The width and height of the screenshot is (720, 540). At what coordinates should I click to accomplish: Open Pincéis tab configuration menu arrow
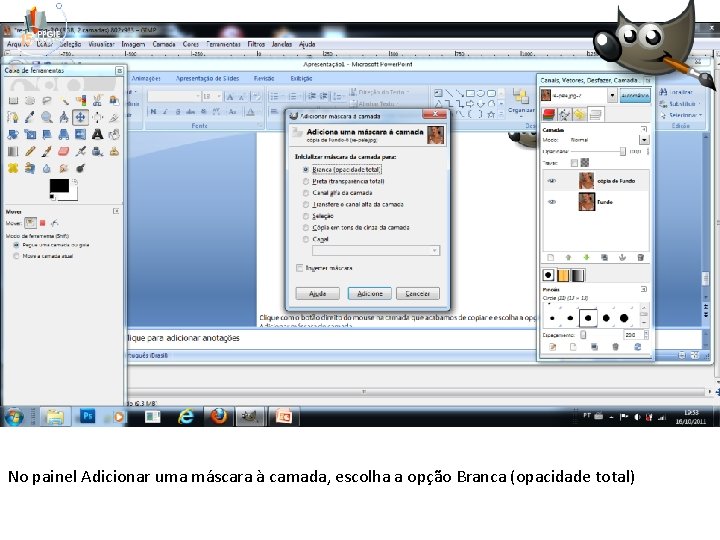[x=644, y=289]
